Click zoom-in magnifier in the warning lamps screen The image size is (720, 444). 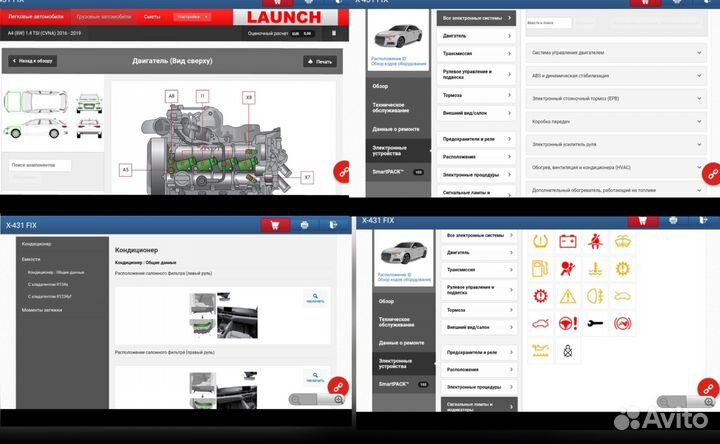(709, 402)
